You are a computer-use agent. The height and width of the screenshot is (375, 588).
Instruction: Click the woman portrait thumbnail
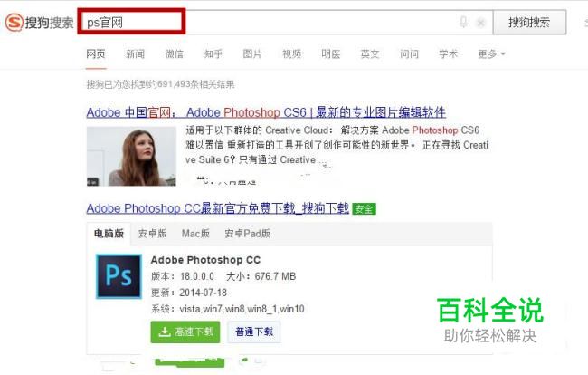pos(131,156)
